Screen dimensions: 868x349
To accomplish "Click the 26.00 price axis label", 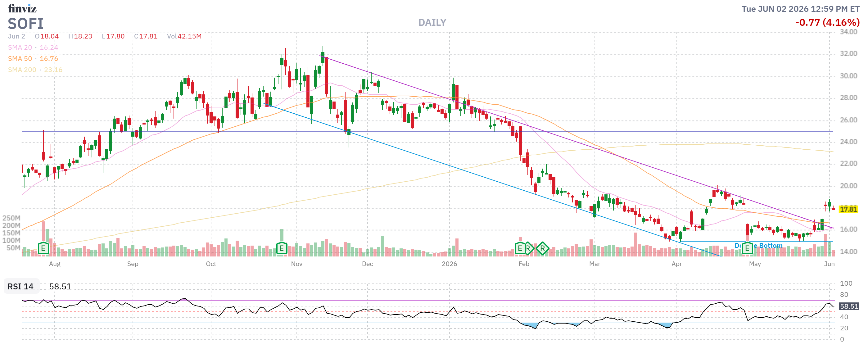I will pyautogui.click(x=848, y=120).
